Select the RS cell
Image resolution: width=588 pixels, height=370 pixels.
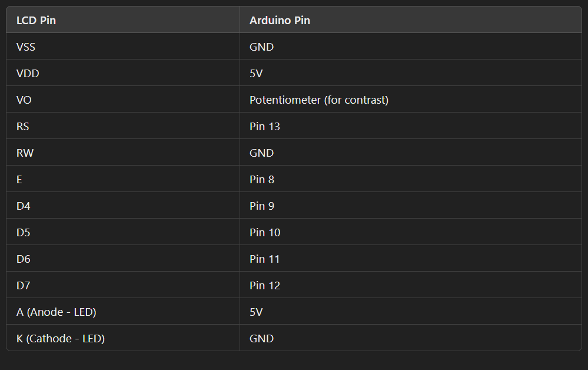[123, 126]
